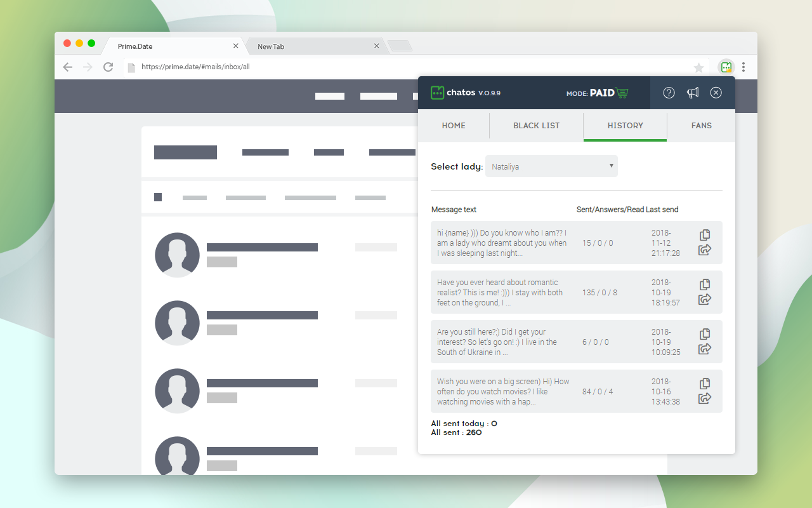The image size is (812, 508).
Task: Close the chatos panel with the X icon
Action: click(x=716, y=93)
